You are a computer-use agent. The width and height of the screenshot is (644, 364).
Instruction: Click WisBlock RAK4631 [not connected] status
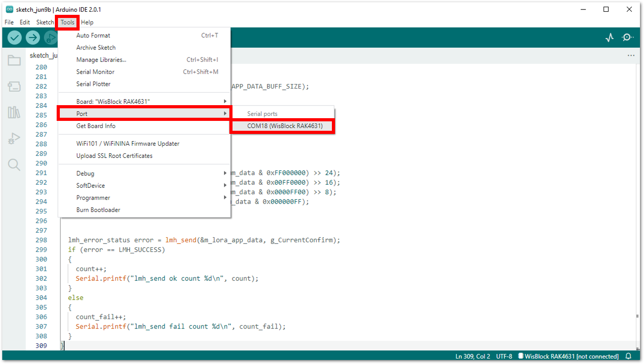tap(568, 356)
